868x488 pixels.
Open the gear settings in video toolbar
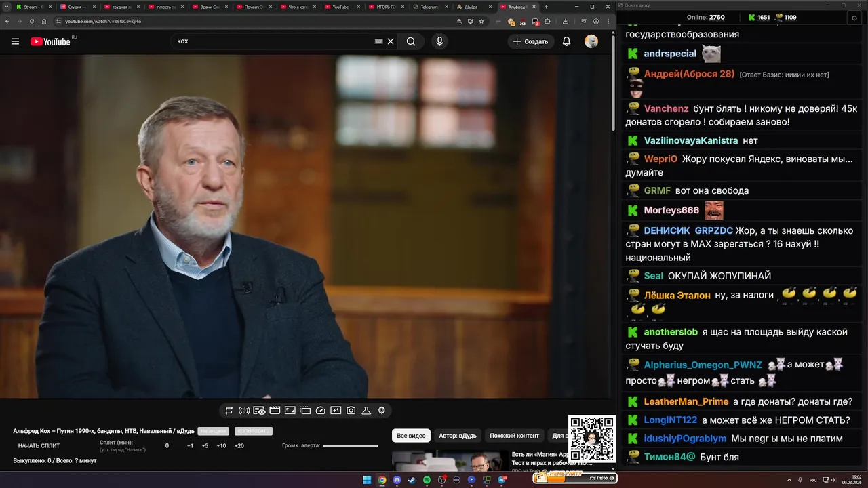pyautogui.click(x=382, y=410)
